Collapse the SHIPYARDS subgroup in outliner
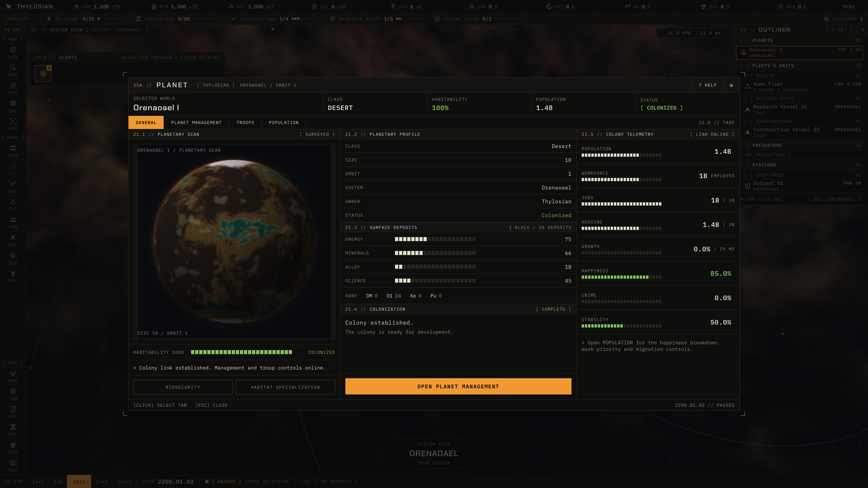Image resolution: width=868 pixels, height=488 pixels. [748, 175]
